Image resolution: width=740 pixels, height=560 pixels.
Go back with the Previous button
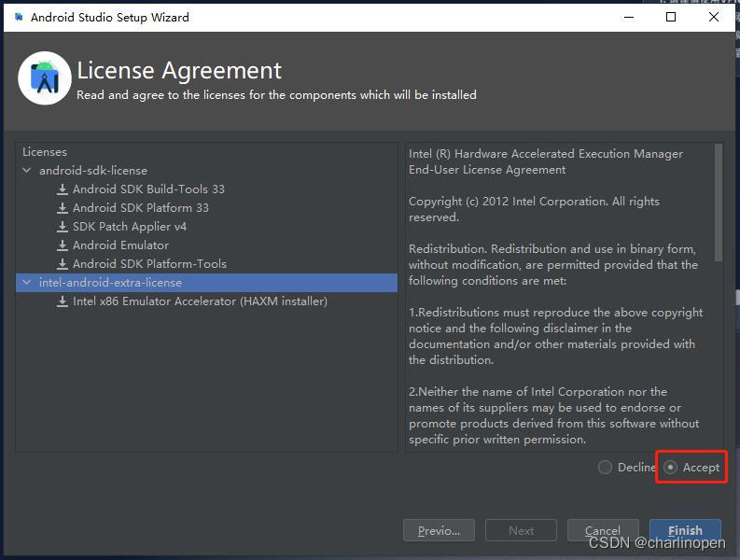439,531
